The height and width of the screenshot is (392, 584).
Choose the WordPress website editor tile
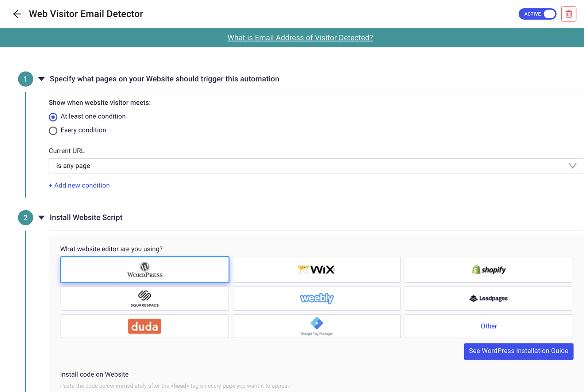click(x=145, y=270)
